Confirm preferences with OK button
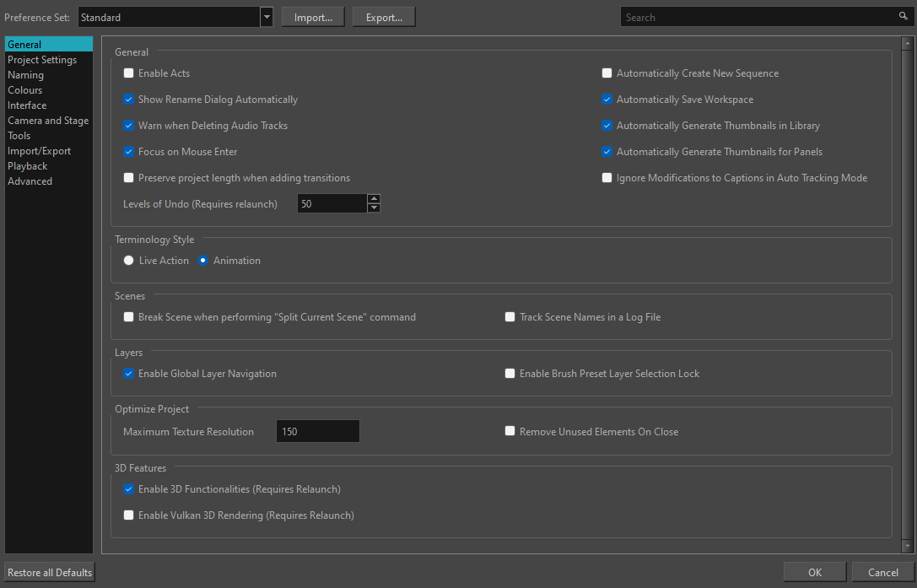Screen dimensions: 917x588 (814, 572)
